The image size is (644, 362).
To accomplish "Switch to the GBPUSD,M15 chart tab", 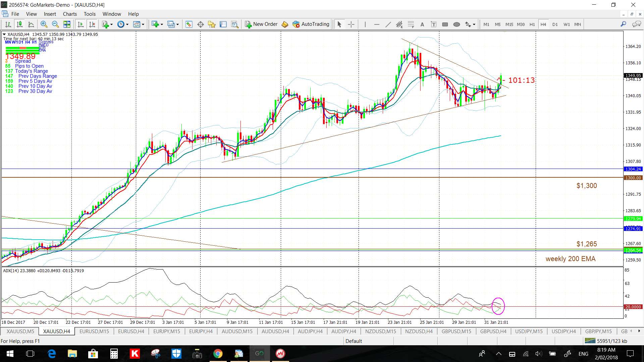I will coord(457,331).
